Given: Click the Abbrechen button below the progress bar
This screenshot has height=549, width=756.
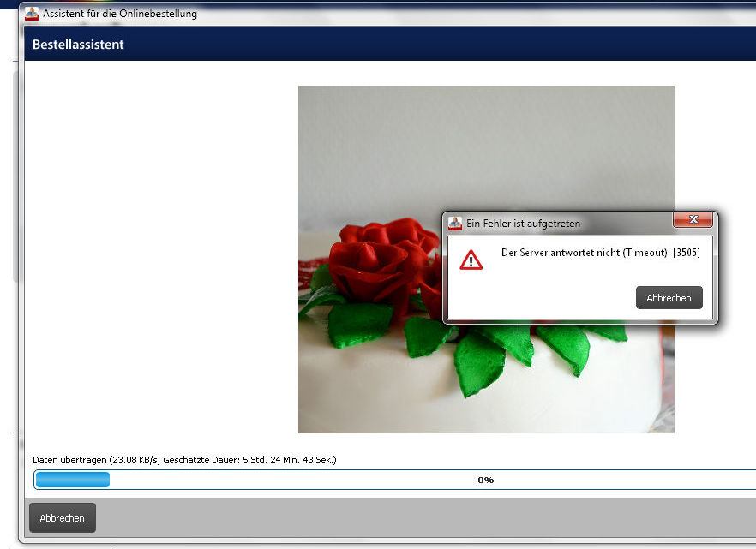Looking at the screenshot, I should point(63,517).
